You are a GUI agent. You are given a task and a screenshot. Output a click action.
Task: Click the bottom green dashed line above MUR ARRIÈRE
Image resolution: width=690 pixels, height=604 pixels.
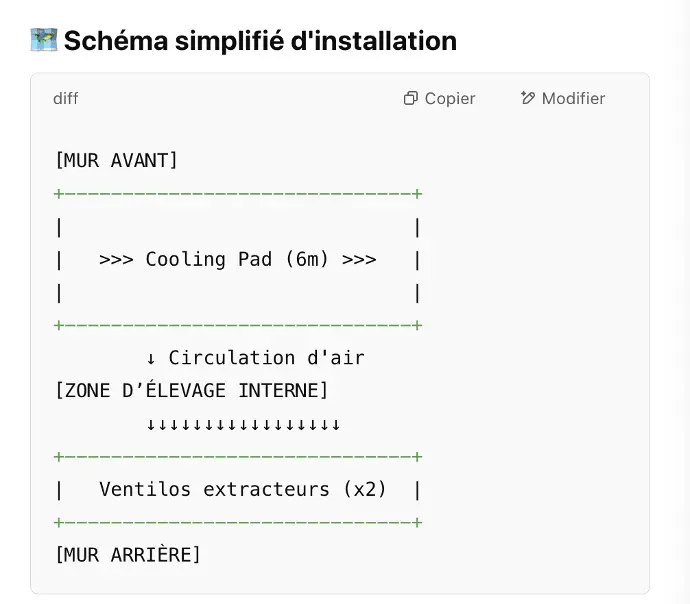pyautogui.click(x=238, y=522)
